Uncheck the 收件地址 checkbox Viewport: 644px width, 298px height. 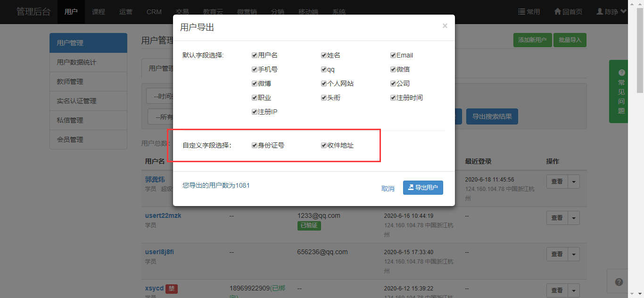324,145
